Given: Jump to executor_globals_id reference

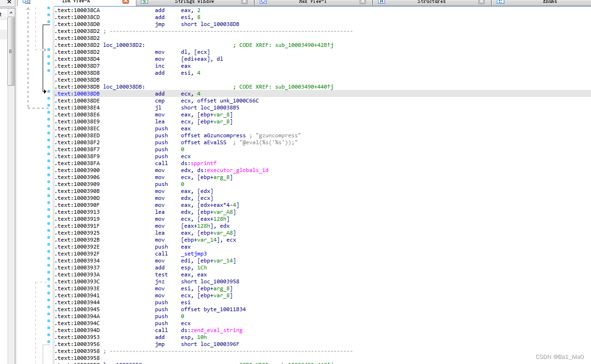Looking at the screenshot, I should [238, 170].
